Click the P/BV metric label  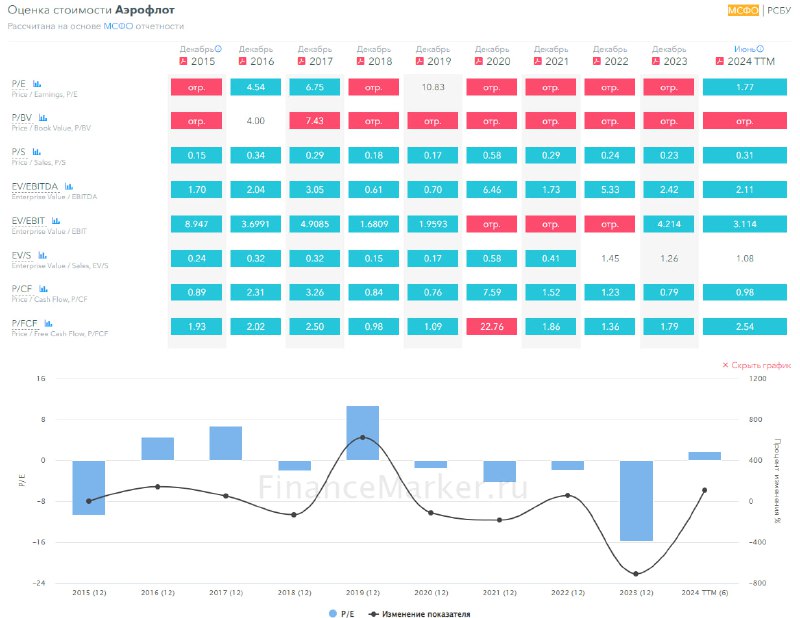[x=22, y=118]
